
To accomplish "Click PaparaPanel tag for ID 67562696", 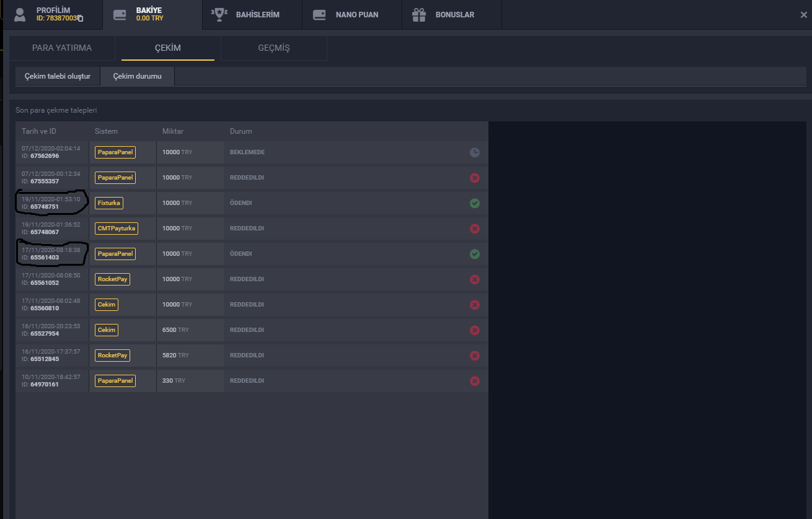I will [x=115, y=152].
